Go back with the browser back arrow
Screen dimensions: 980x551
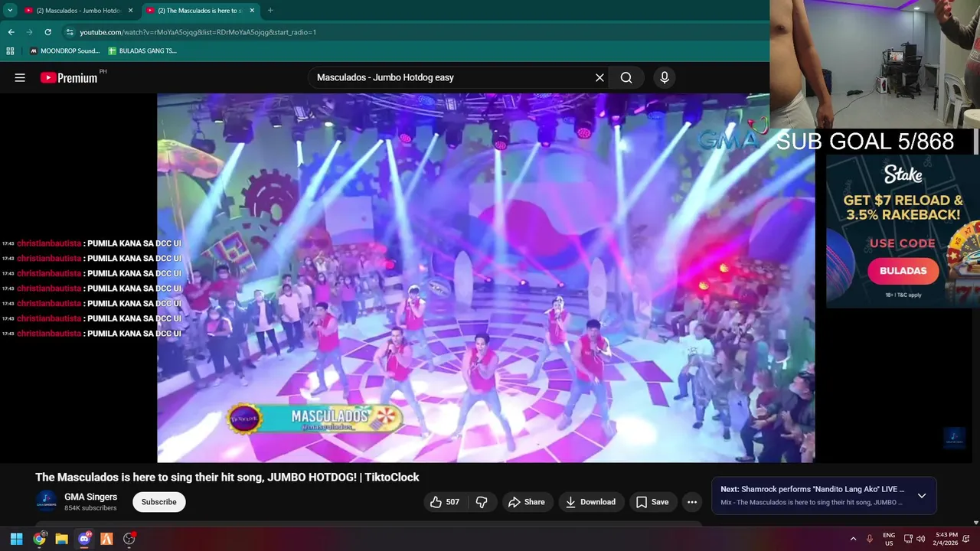(11, 32)
